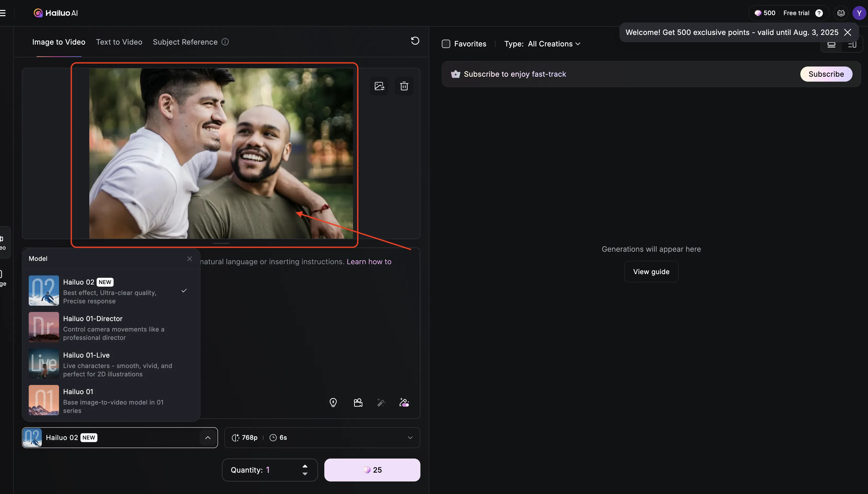868x494 pixels.
Task: Click the delete image trash icon
Action: [404, 86]
